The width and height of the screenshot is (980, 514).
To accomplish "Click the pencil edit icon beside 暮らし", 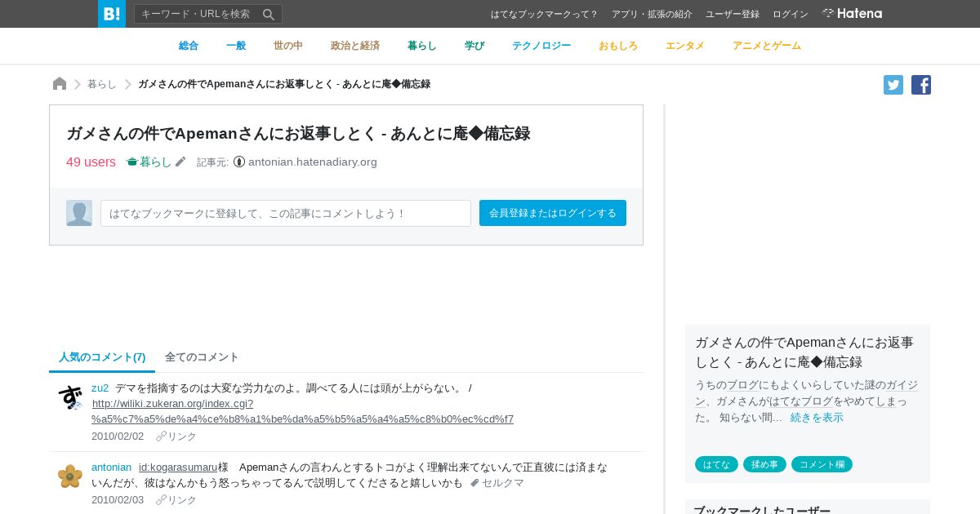I will [x=180, y=162].
